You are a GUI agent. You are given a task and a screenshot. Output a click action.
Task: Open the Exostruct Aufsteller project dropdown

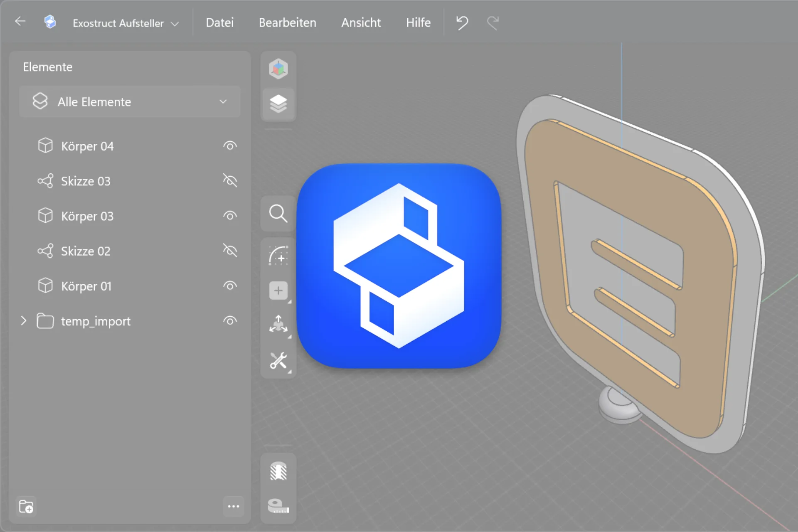coord(126,23)
